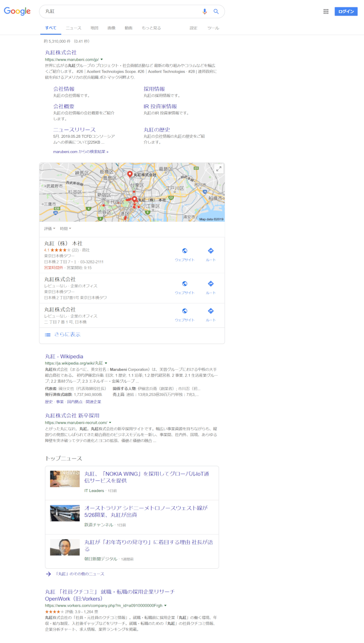Open the 国内拠点 Wikipedia sublink
364x643 pixels.
point(75,402)
